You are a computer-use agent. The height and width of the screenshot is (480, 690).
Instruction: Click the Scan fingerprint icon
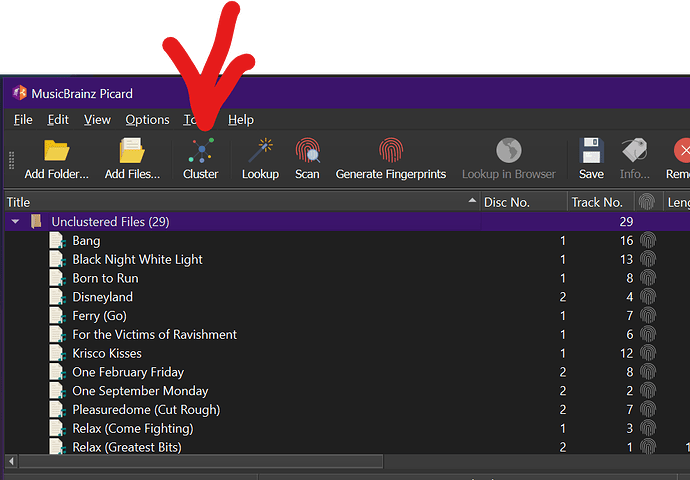(307, 150)
